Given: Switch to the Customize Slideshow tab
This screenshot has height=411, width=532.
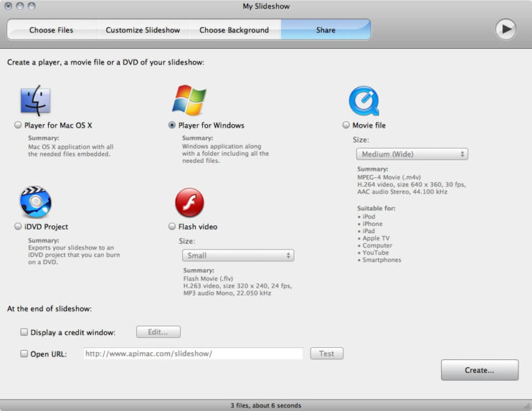Looking at the screenshot, I should coord(143,30).
